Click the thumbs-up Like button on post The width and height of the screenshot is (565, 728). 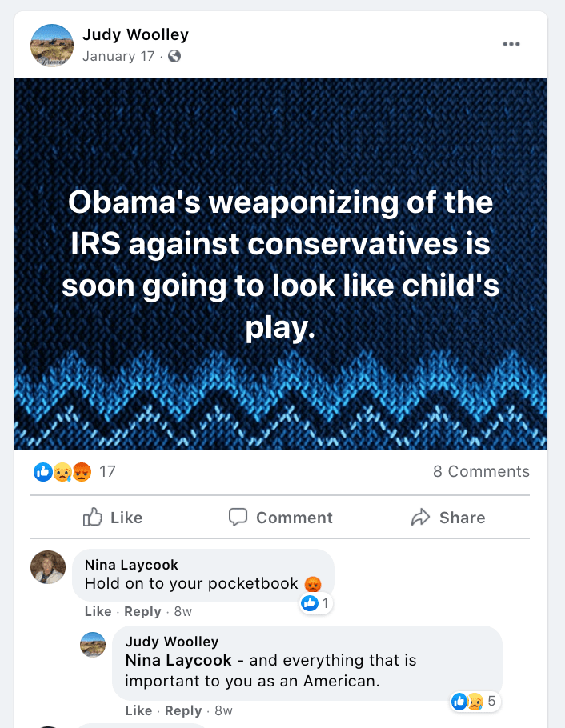(x=113, y=518)
